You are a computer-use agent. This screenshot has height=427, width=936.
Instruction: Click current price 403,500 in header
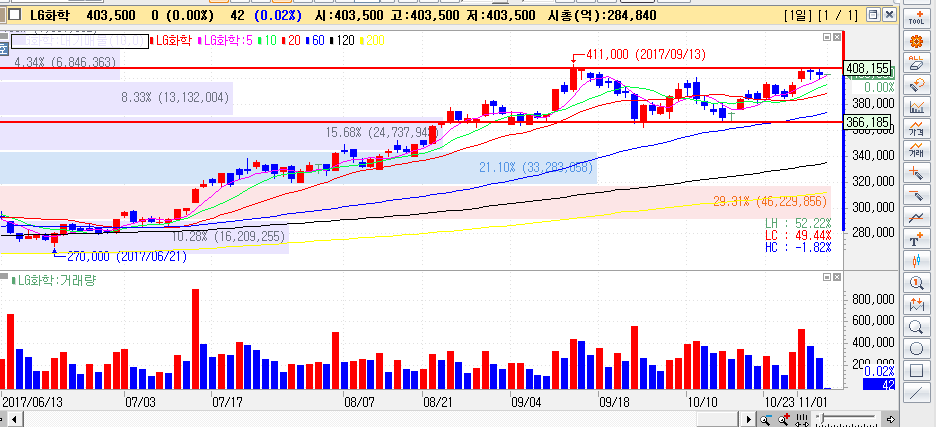[110, 15]
